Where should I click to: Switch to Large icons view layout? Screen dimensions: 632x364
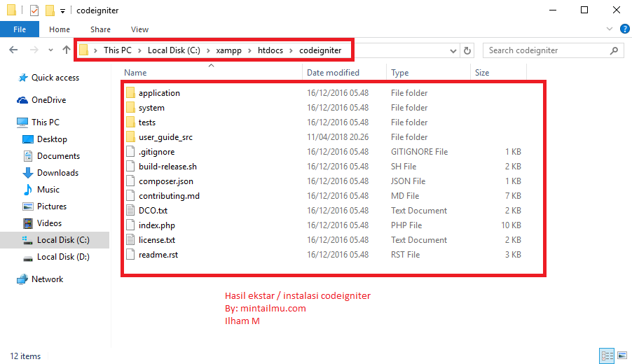(x=622, y=356)
